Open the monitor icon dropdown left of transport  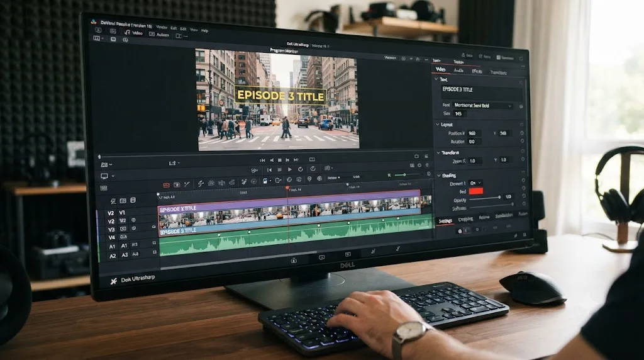pos(107,176)
